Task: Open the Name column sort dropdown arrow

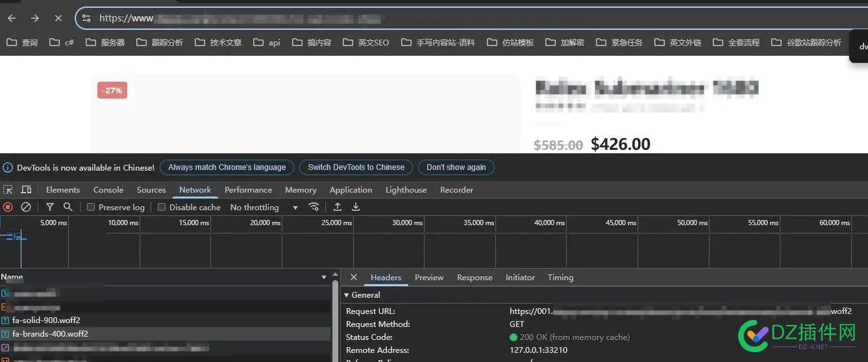Action: (x=324, y=277)
